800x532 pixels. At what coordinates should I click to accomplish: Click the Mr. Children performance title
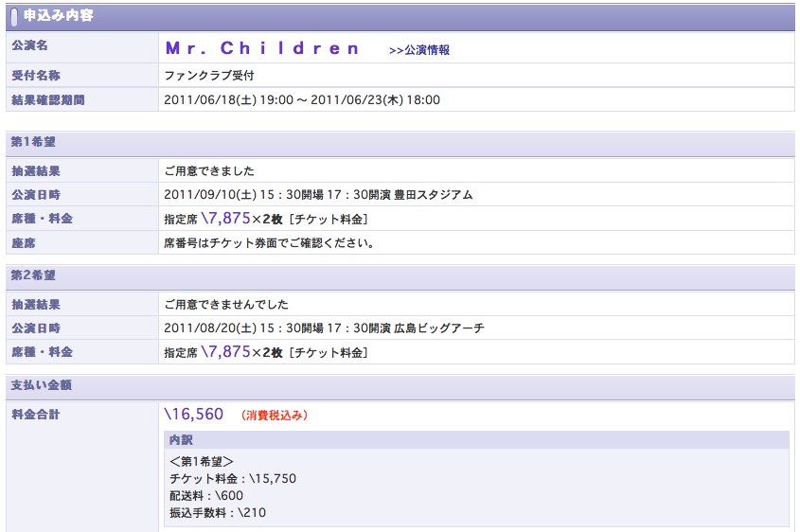tap(263, 48)
